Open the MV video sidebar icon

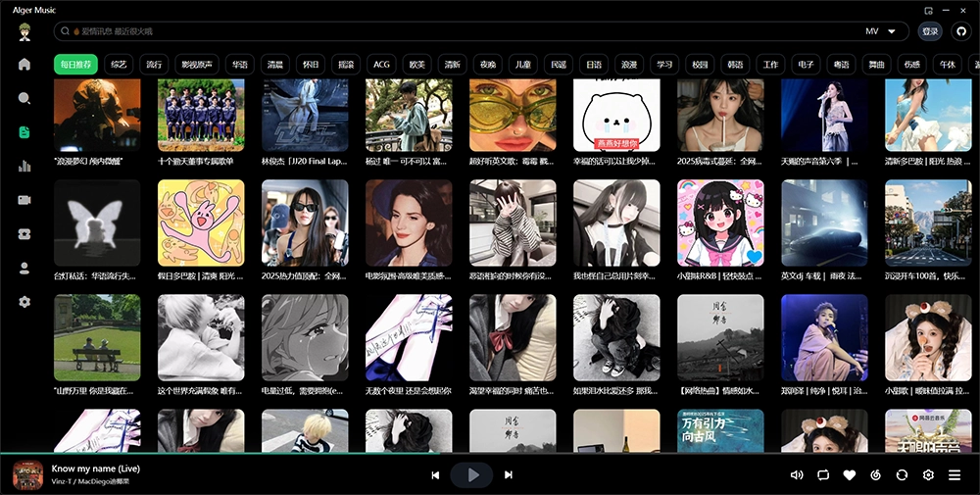[x=24, y=200]
